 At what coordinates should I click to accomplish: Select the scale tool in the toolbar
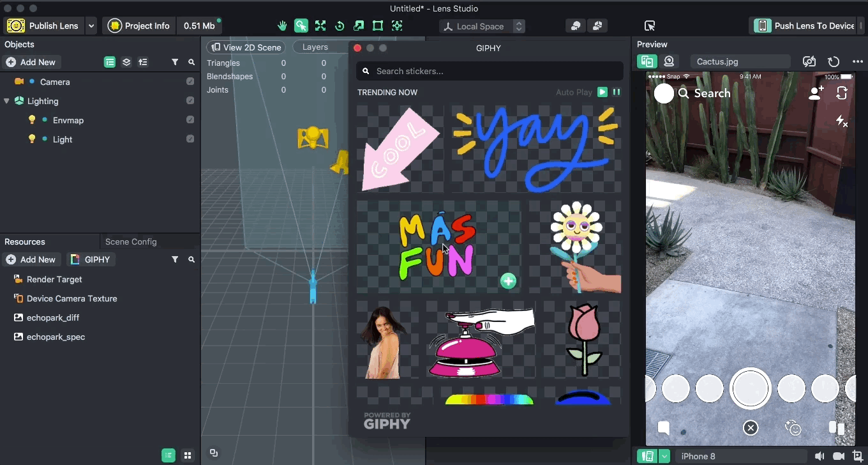coord(359,26)
